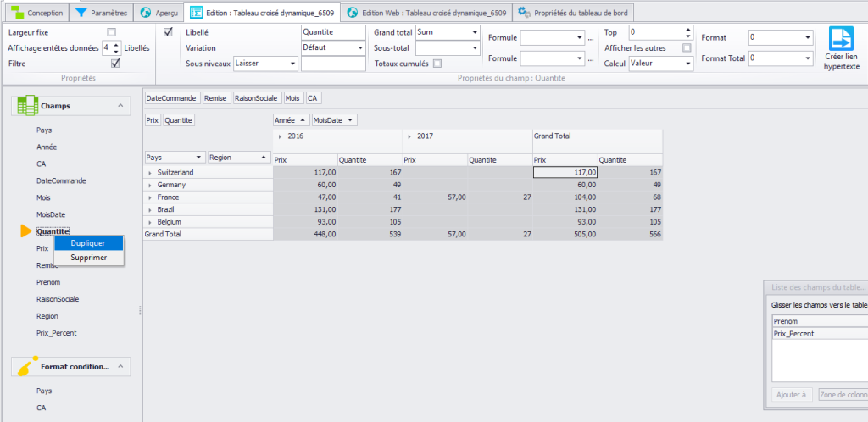Screen dimensions: 868x422
Task: Click the Remise filter field button
Action: 216,98
